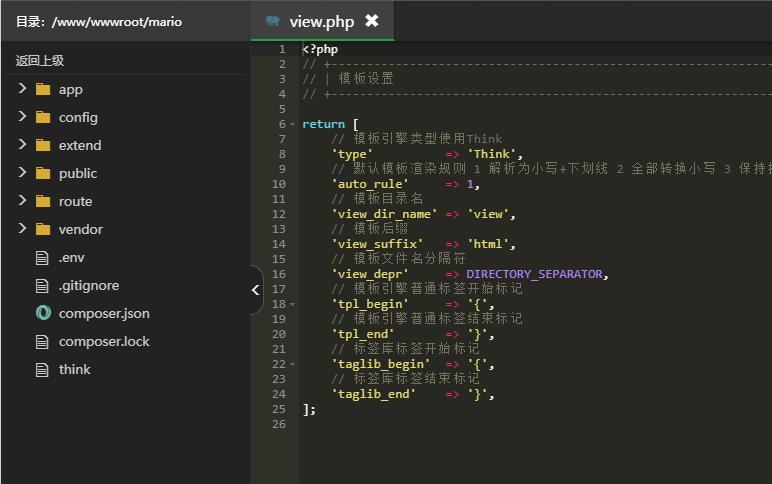Open the extend folder
The height and width of the screenshot is (484, 772).
click(80, 145)
